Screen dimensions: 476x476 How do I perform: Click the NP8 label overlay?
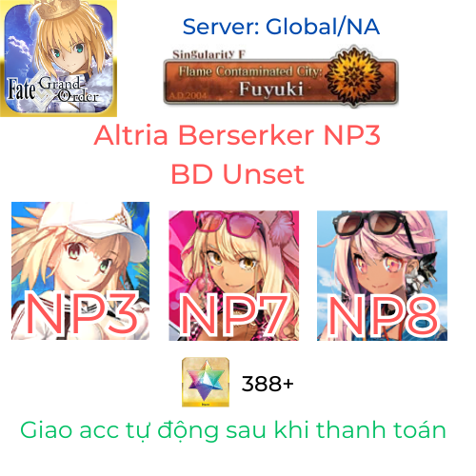[384, 314]
